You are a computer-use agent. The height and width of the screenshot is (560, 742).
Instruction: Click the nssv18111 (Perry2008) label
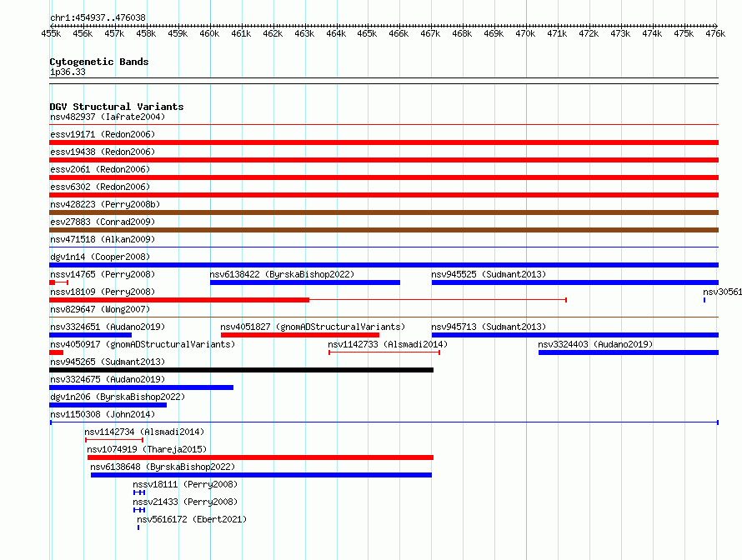[x=185, y=484]
